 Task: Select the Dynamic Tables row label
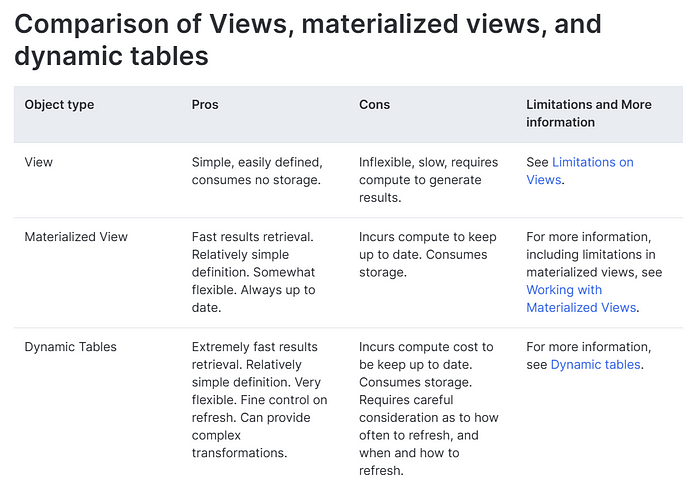click(71, 347)
